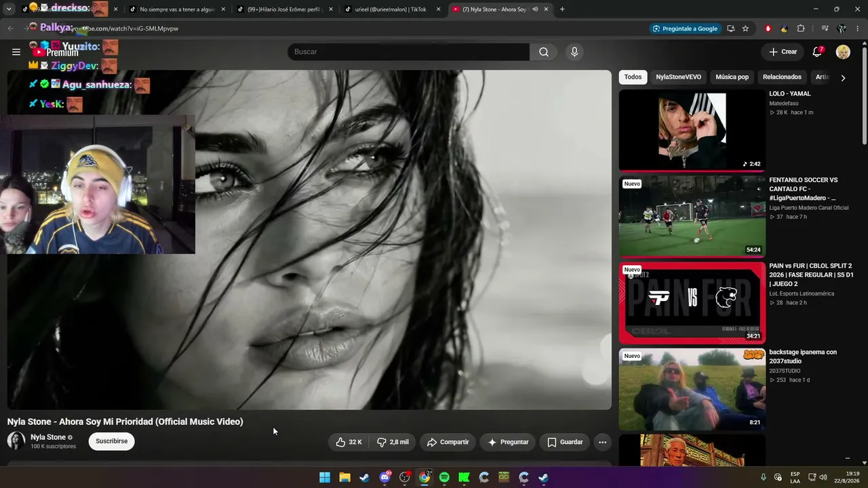Open backstage ipanema video thumbnail
Image resolution: width=868 pixels, height=488 pixels.
(692, 389)
